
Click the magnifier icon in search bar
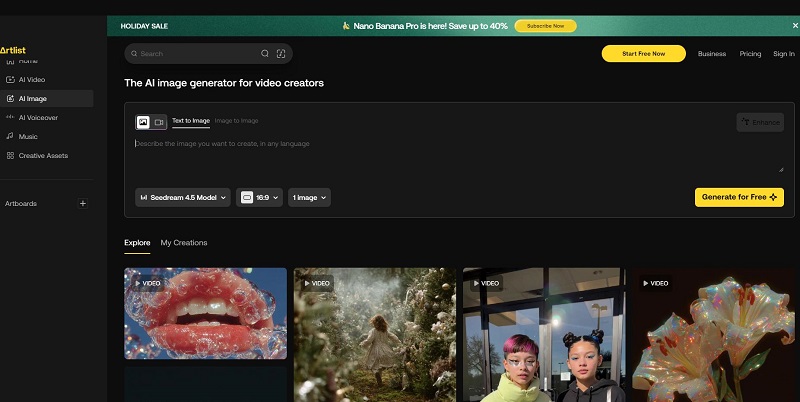265,54
